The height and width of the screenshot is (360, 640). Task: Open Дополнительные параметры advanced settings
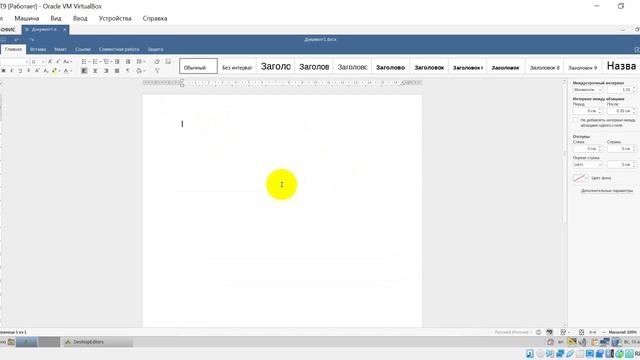(x=607, y=191)
